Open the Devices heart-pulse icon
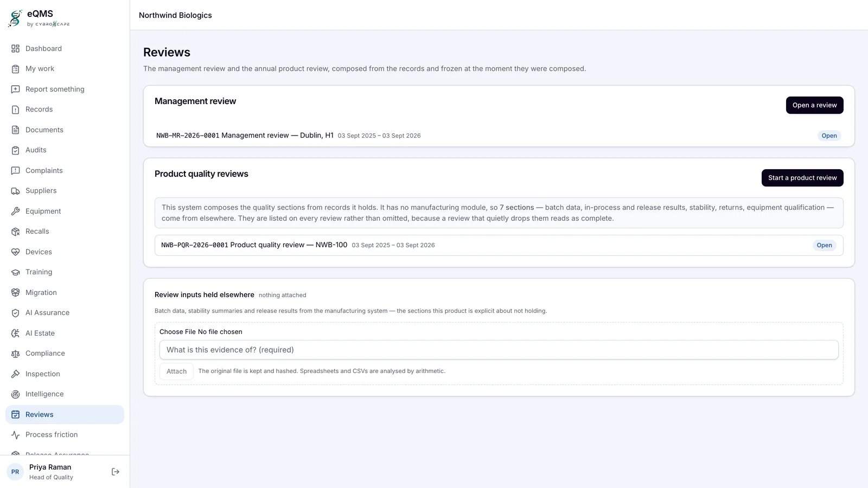Screen dimensions: 868x488 tap(15, 252)
